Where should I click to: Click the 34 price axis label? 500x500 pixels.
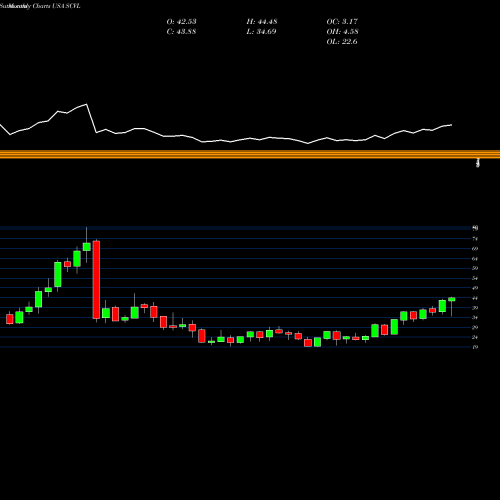click(x=475, y=317)
